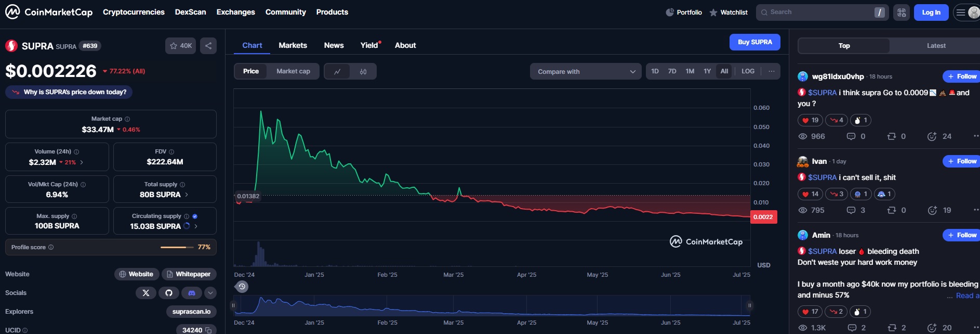Image resolution: width=980 pixels, height=334 pixels.
Task: Add a reaction to Ivan's post
Action: pyautogui.click(x=932, y=210)
